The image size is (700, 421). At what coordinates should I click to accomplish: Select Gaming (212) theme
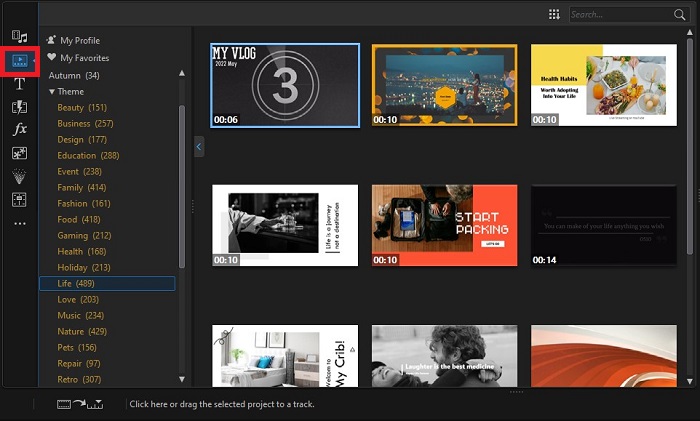pyautogui.click(x=84, y=236)
